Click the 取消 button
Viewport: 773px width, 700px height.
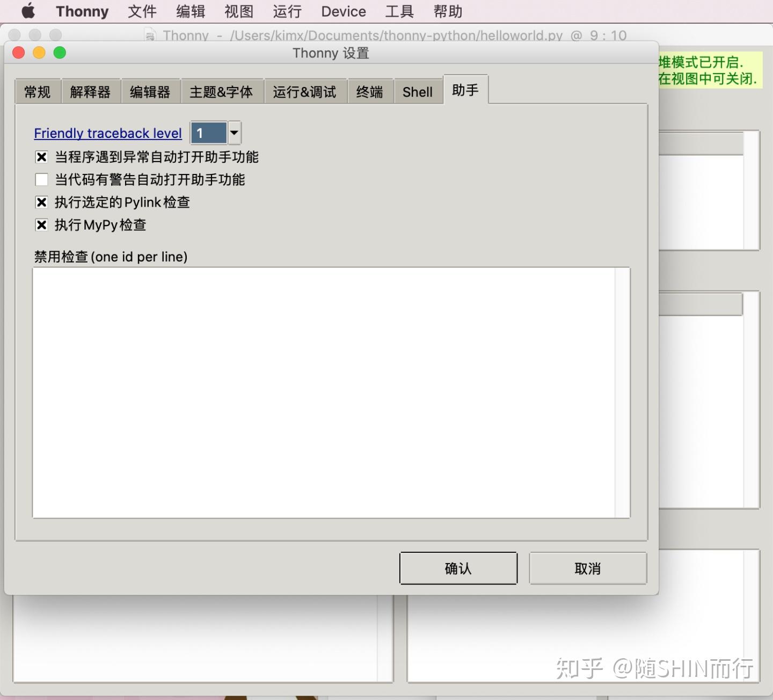coord(588,568)
